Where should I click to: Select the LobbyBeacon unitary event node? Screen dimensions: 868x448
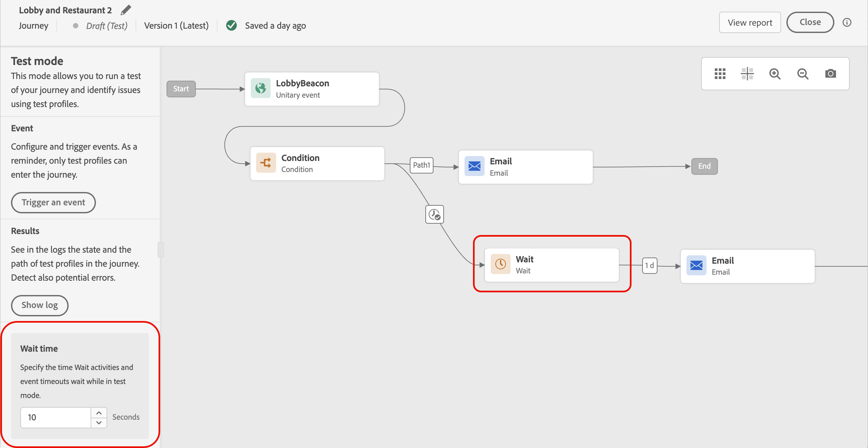click(x=312, y=89)
